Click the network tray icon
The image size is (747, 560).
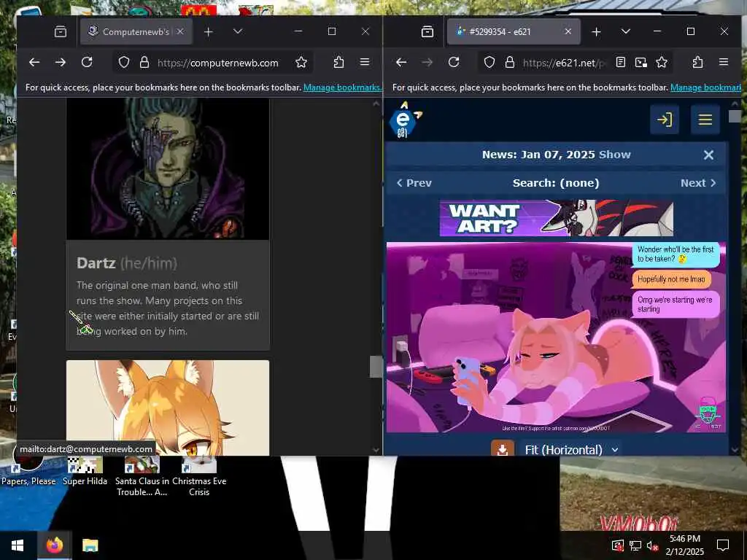(635, 545)
